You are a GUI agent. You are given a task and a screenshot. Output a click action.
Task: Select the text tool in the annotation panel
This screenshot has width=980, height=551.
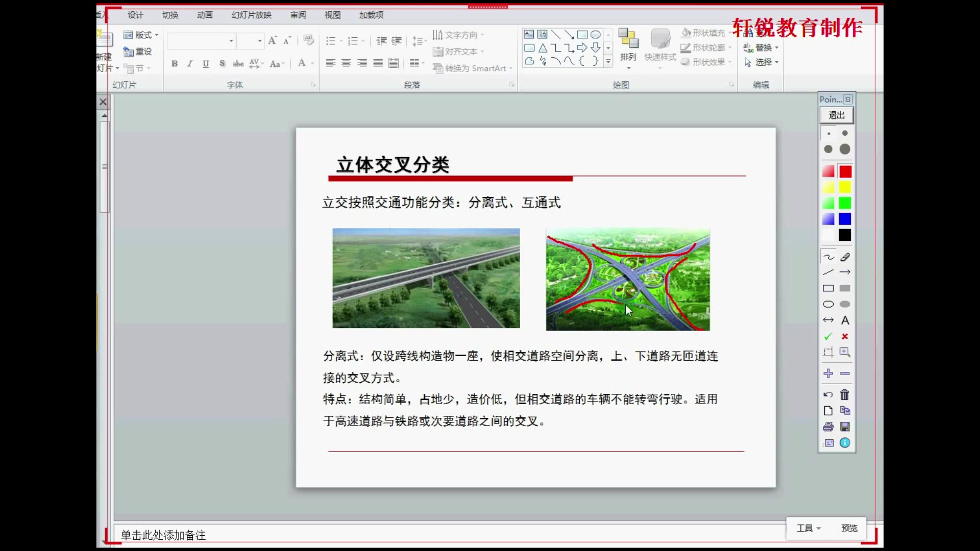pos(845,320)
